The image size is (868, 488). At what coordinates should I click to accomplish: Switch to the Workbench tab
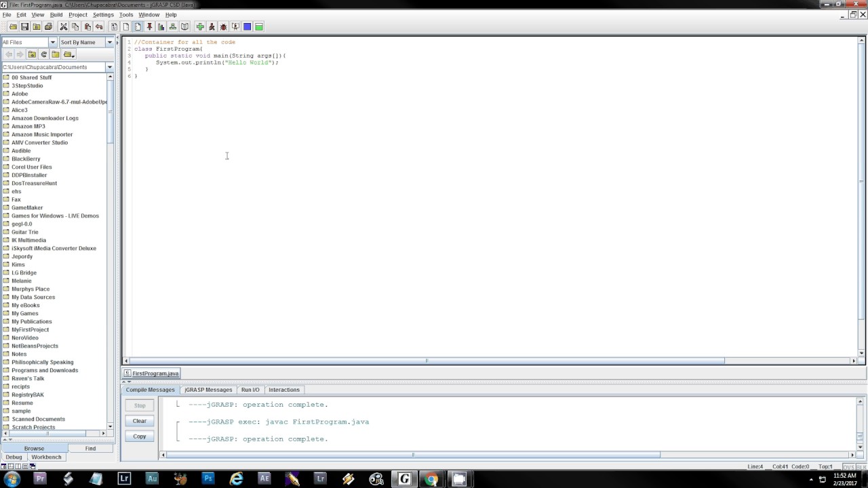click(46, 457)
